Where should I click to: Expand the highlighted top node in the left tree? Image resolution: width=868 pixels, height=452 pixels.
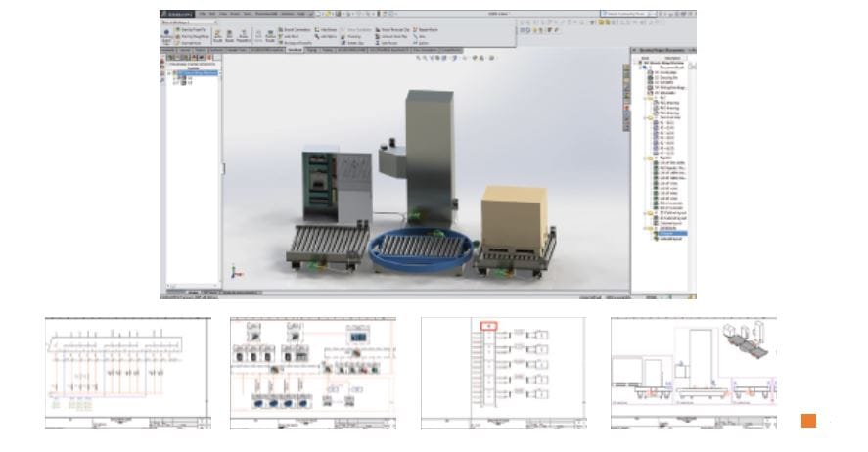[168, 72]
